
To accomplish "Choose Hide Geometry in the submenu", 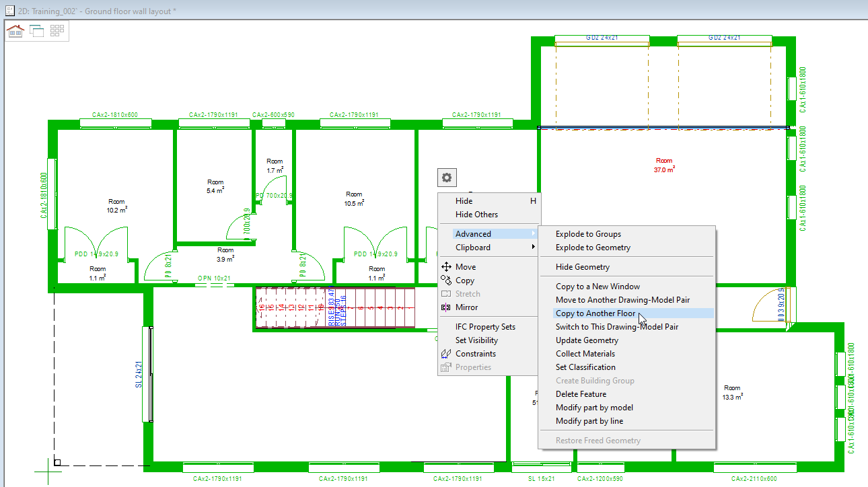I will tap(582, 267).
